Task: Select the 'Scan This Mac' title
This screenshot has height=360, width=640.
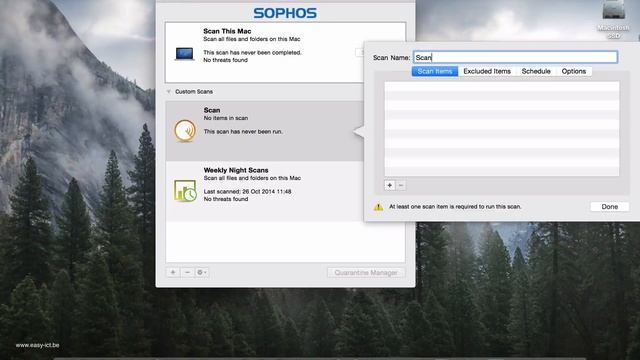Action: (227, 31)
